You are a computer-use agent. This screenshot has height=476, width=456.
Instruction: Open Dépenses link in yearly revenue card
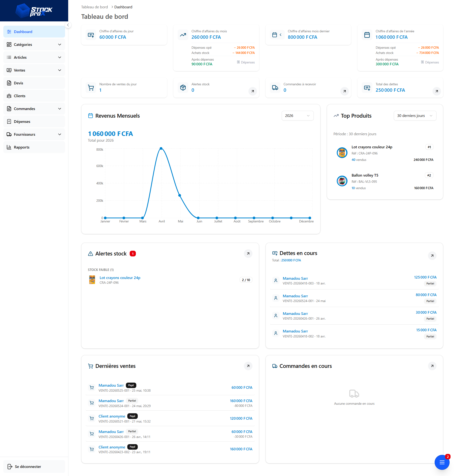pyautogui.click(x=430, y=62)
